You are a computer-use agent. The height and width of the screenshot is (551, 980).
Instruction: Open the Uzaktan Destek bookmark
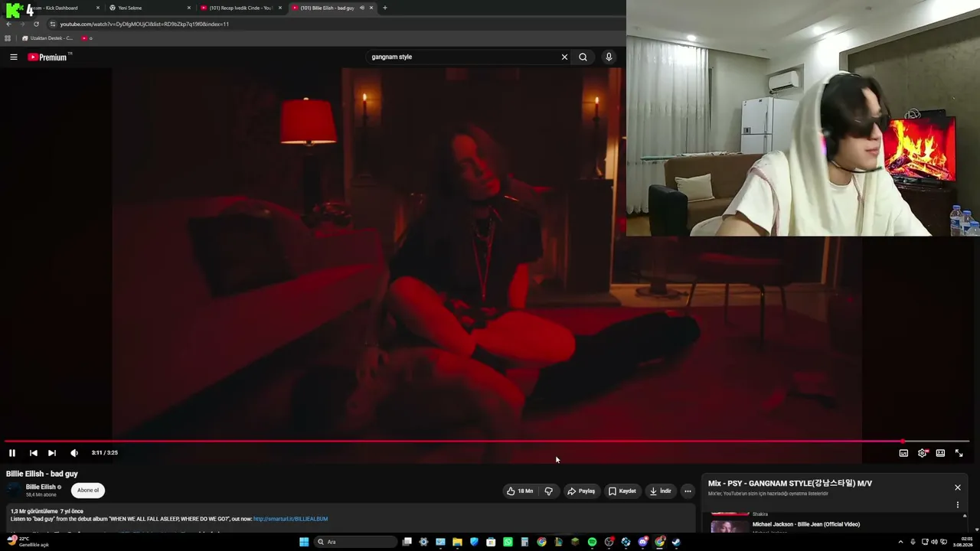47,38
